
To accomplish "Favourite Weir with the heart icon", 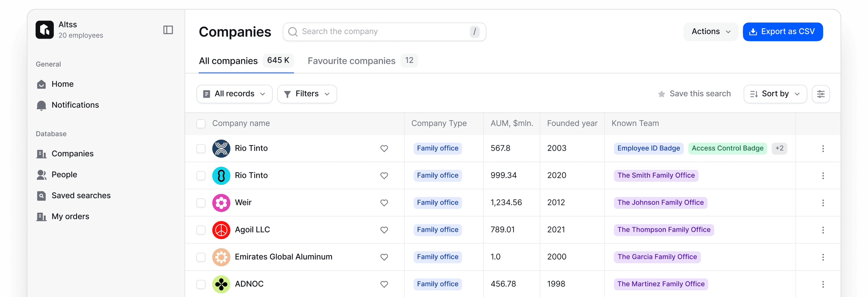I will 384,203.
